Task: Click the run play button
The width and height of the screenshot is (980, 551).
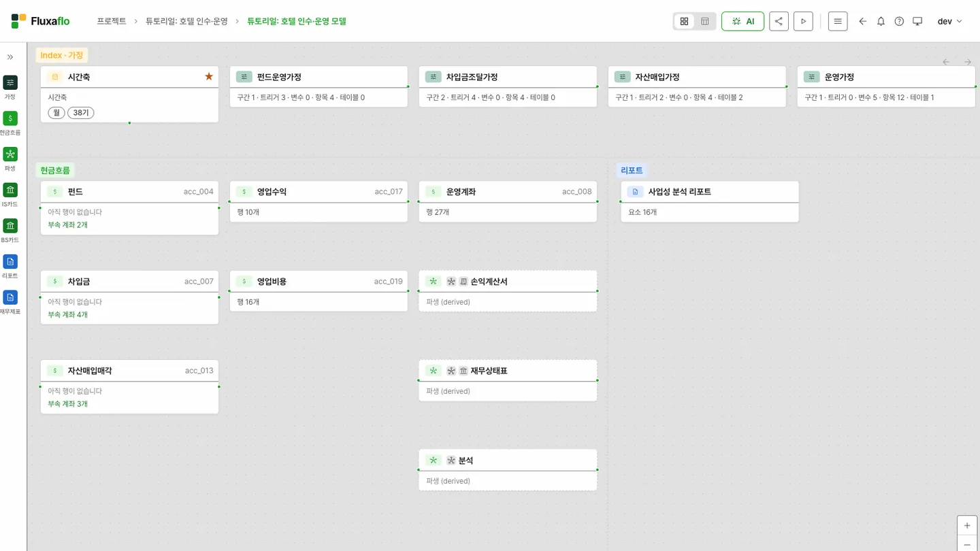Action: [803, 21]
